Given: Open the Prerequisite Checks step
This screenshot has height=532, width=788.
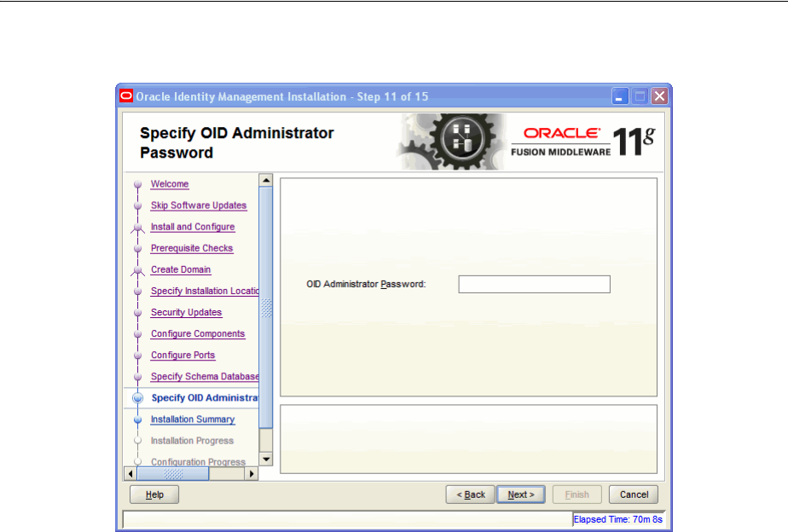Looking at the screenshot, I should (192, 248).
